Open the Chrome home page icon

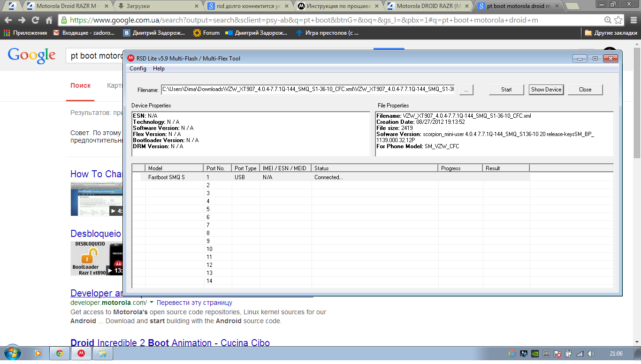click(49, 20)
